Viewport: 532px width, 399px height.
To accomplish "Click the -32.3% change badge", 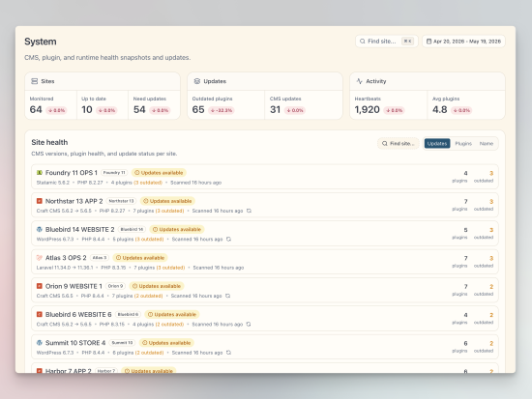I will point(222,110).
